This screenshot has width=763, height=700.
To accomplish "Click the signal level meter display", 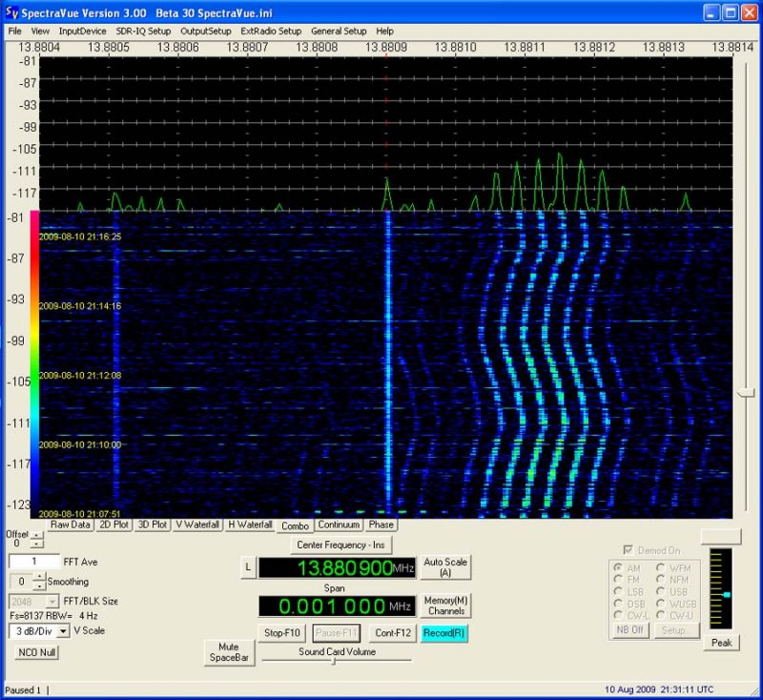I will (721, 588).
